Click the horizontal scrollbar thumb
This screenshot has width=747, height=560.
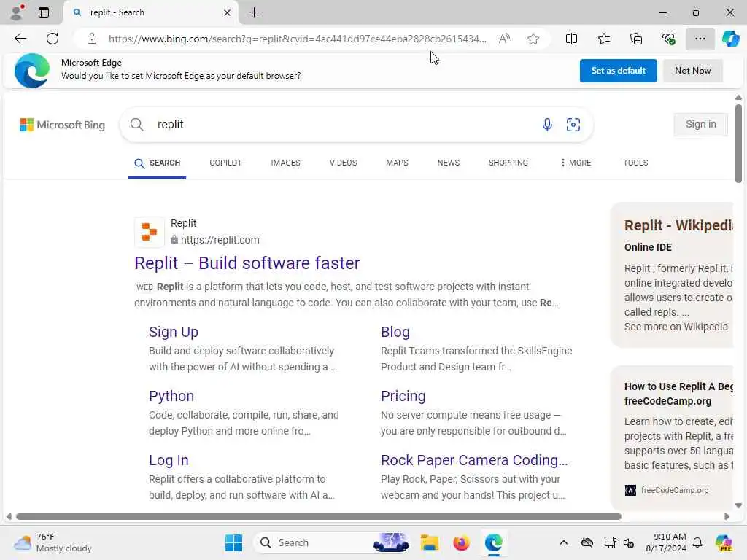[318, 517]
